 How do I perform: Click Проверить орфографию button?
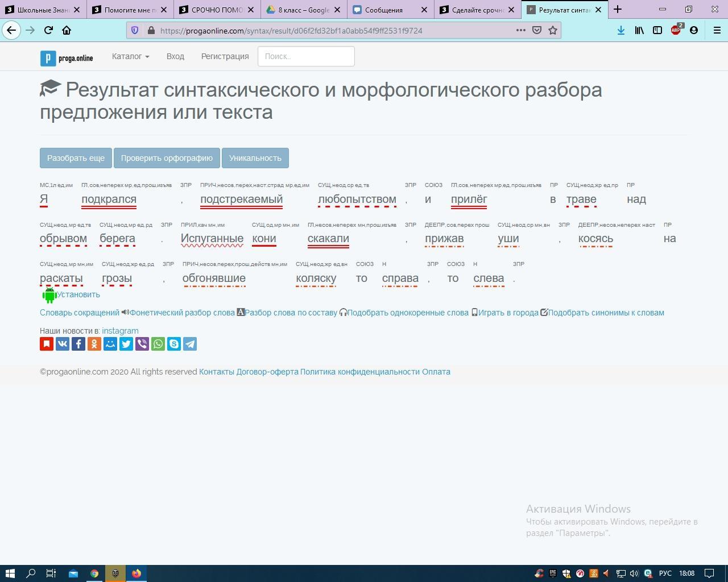click(167, 158)
